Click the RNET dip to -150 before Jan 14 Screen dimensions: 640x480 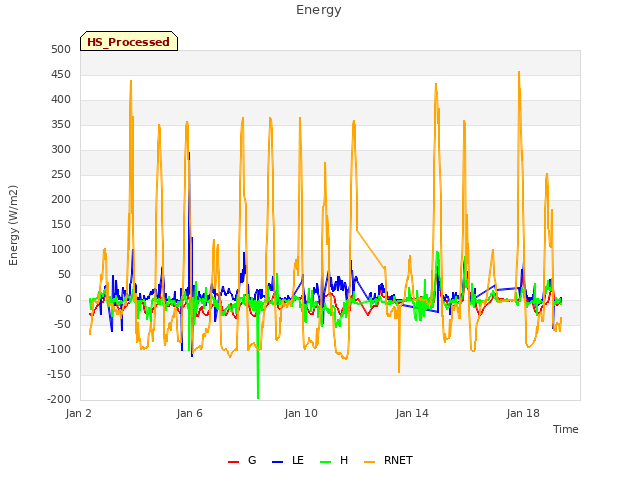(x=399, y=371)
